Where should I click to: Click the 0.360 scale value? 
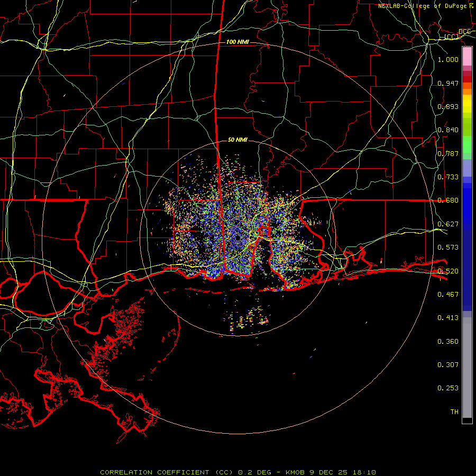click(x=448, y=341)
